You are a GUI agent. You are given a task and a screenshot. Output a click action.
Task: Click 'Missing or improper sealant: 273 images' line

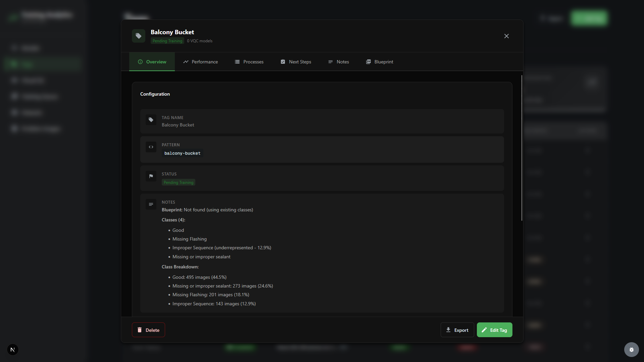click(x=223, y=286)
